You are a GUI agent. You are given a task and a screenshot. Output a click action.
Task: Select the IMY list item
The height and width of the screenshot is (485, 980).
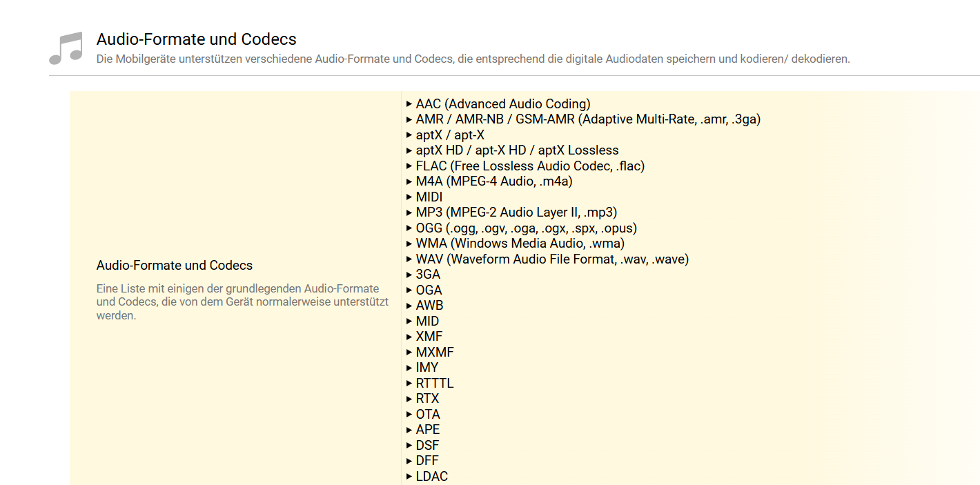423,368
